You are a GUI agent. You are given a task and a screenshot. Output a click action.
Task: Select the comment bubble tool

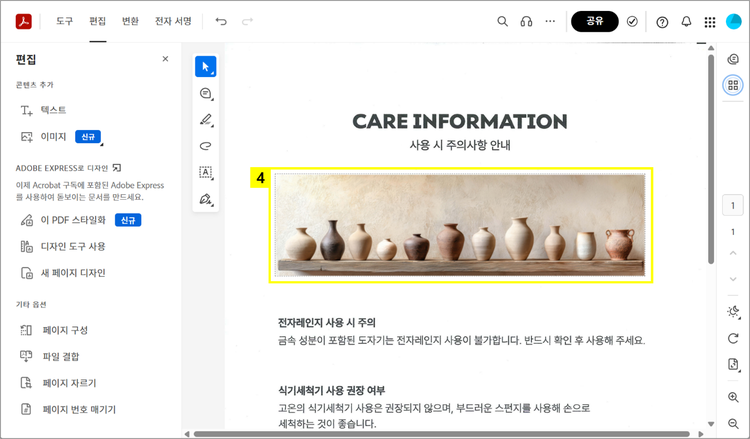[x=206, y=93]
